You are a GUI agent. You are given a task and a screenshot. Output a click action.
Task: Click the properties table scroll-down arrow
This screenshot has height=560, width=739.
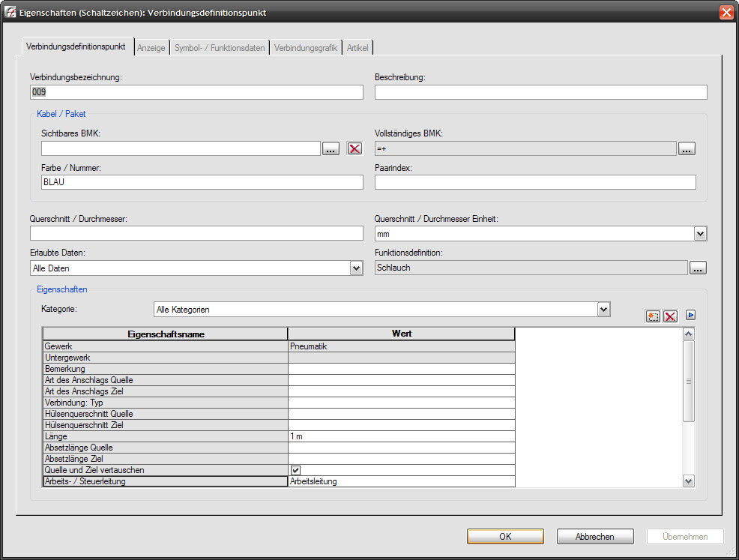(689, 481)
